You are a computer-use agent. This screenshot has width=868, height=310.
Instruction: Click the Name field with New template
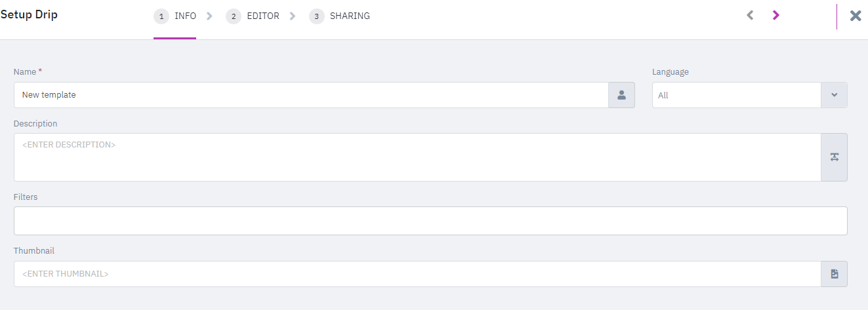click(311, 95)
